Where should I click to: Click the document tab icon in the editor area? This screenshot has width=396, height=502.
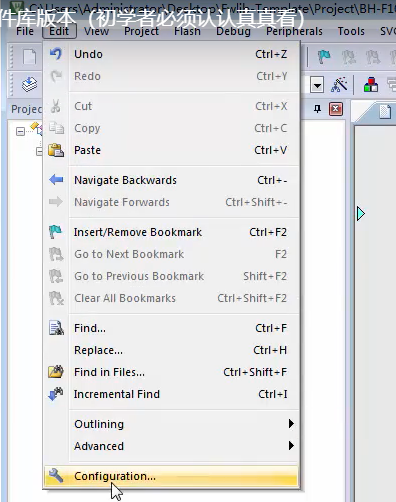(x=385, y=112)
